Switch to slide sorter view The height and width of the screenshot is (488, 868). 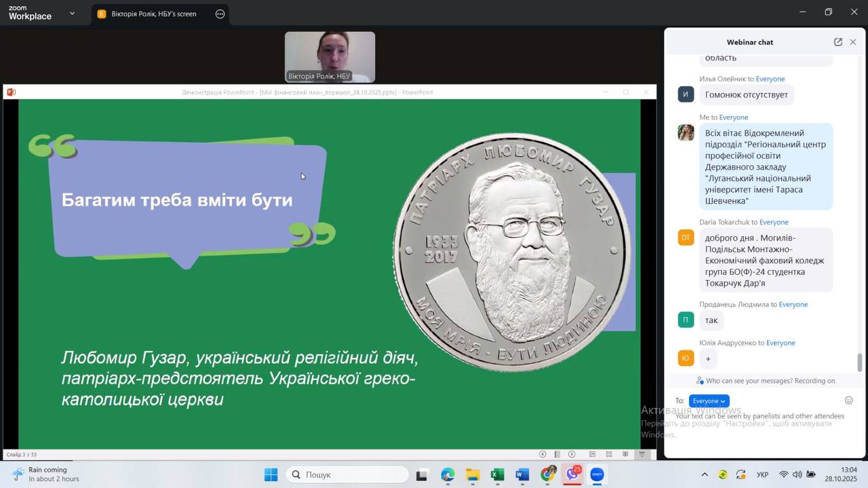click(x=609, y=454)
